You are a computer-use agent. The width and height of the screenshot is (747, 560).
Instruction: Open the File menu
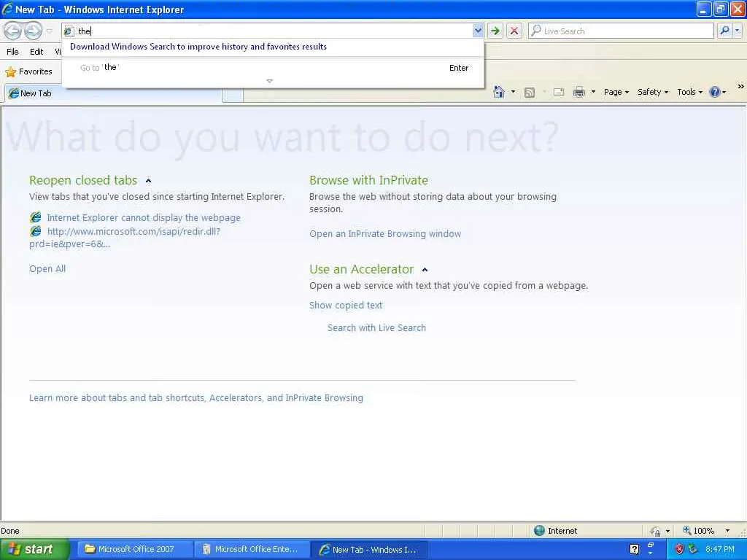[12, 52]
